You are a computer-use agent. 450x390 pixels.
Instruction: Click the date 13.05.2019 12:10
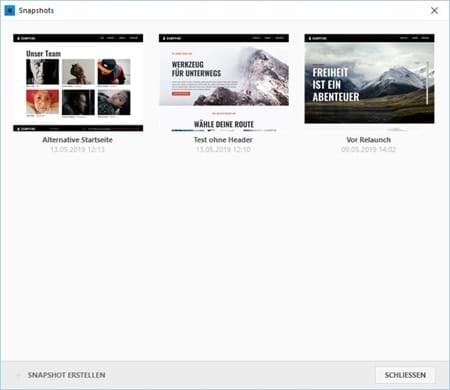click(x=223, y=149)
